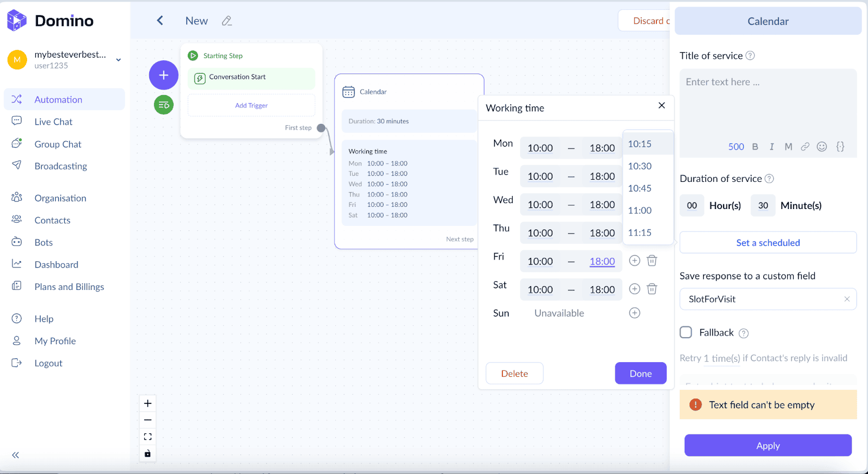Open emoji picker smiley icon
Screen dimensions: 868x474
(822, 147)
